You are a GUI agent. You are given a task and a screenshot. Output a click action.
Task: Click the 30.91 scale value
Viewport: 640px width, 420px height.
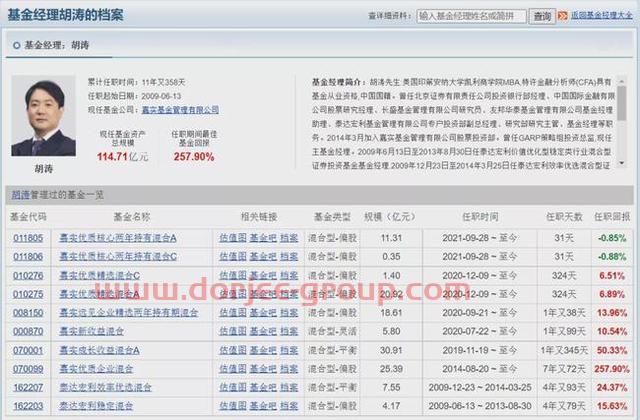click(391, 350)
